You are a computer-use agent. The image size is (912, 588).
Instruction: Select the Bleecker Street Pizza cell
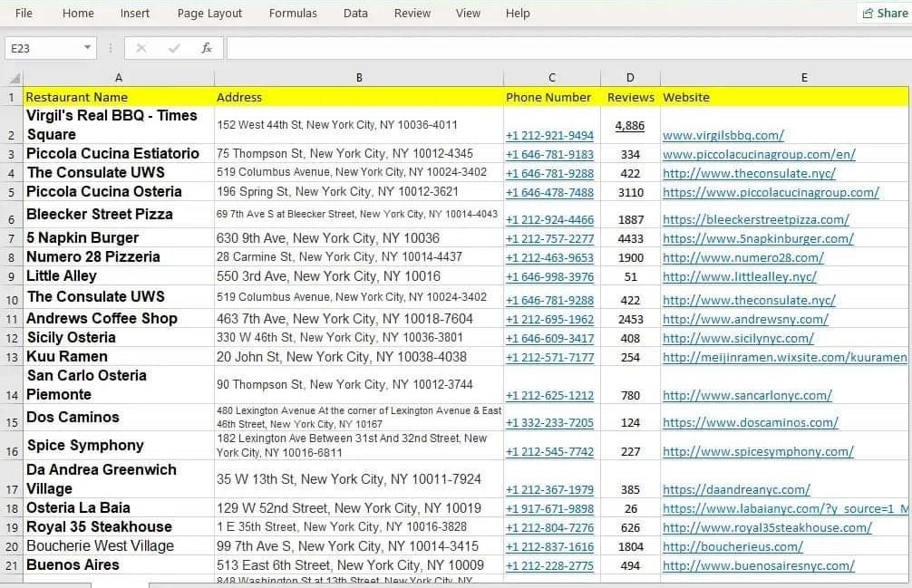tap(119, 215)
